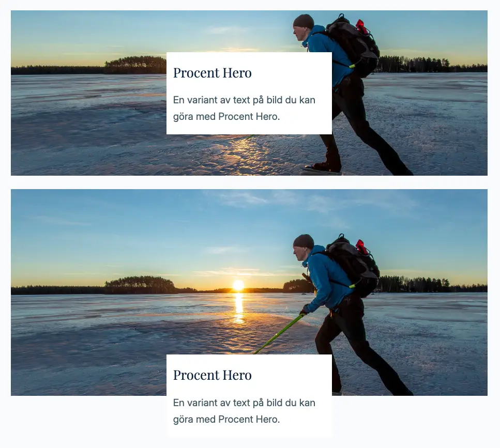Click the red item on the backpack in the first image
Viewport: 500px width, 448px height.
[x=361, y=27]
